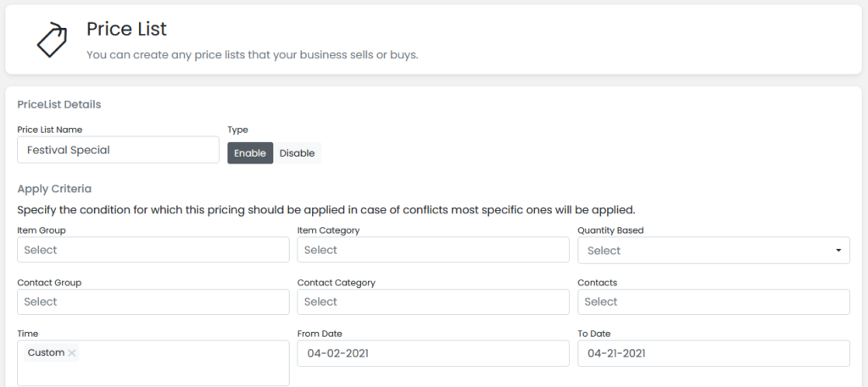868x387 pixels.
Task: Expand the Quantity Based dropdown arrow
Action: click(x=838, y=251)
